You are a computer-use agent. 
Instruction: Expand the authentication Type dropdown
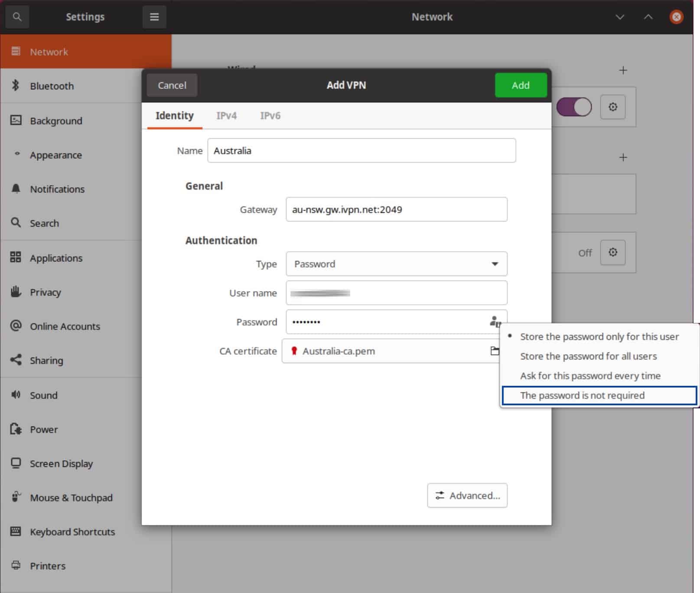[x=396, y=264]
